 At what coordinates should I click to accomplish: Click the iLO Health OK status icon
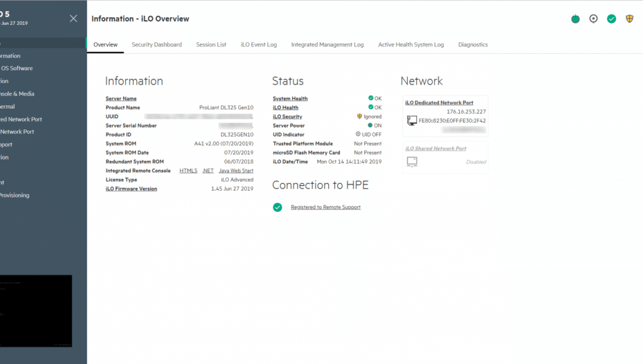tap(371, 107)
